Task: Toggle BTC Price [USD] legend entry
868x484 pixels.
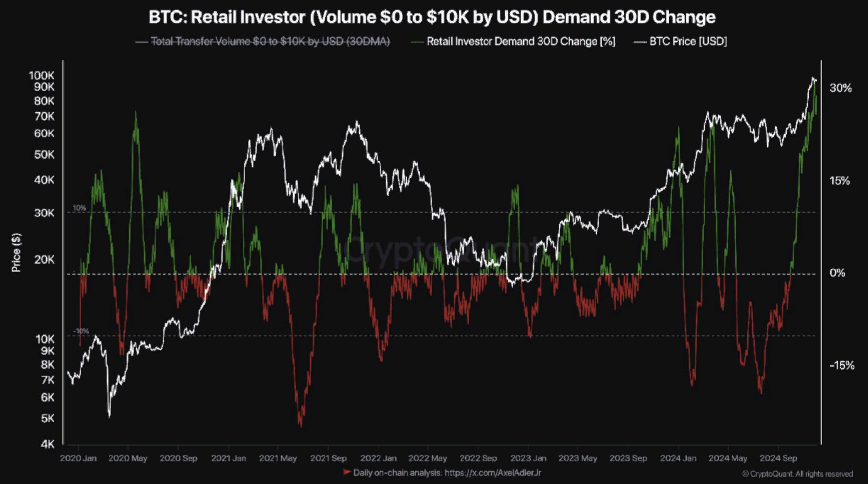Action: tap(680, 42)
